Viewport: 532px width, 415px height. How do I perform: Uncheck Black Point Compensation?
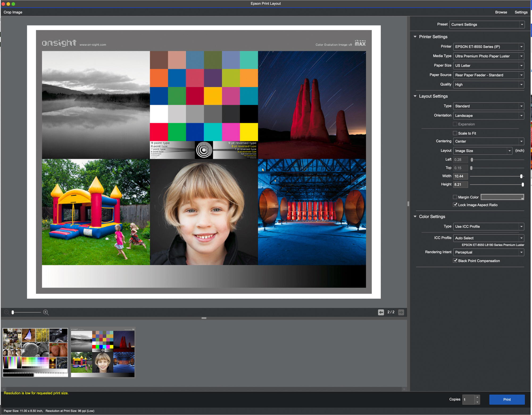coord(455,261)
